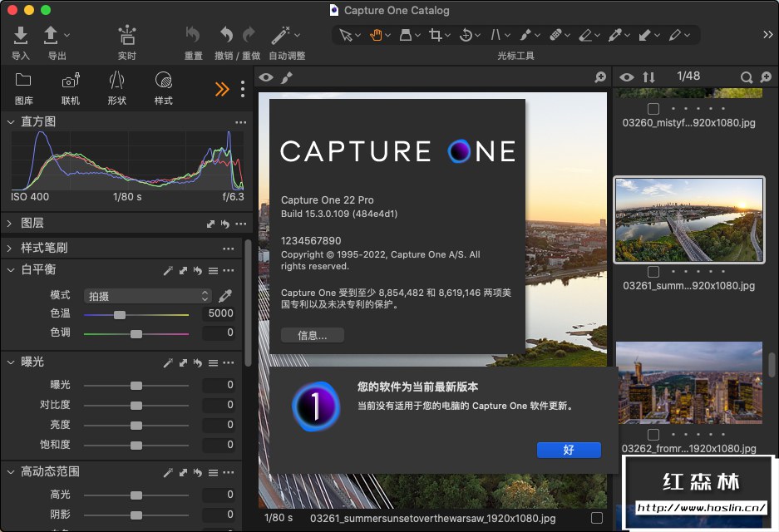779x532 pixels.
Task: Click the Reset (重置) toolbar icon
Action: [x=193, y=35]
